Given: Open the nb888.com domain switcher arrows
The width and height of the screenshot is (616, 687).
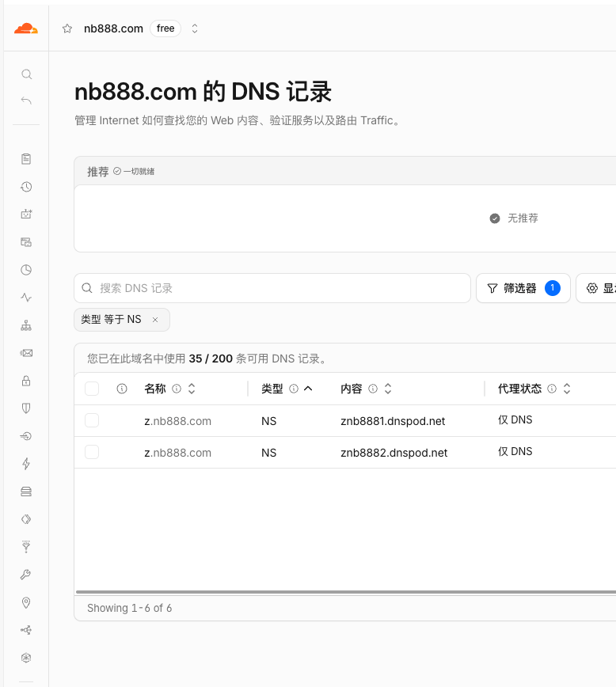Looking at the screenshot, I should tap(195, 29).
